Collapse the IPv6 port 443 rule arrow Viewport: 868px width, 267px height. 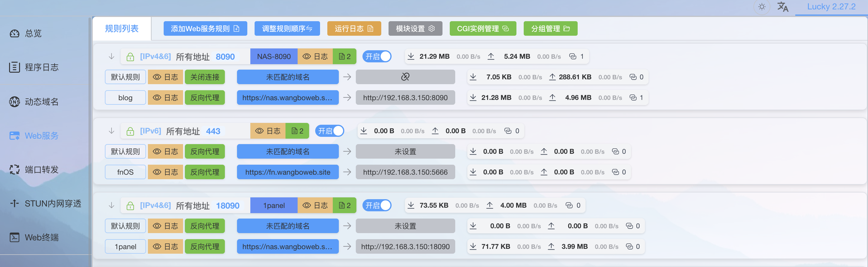coord(112,131)
